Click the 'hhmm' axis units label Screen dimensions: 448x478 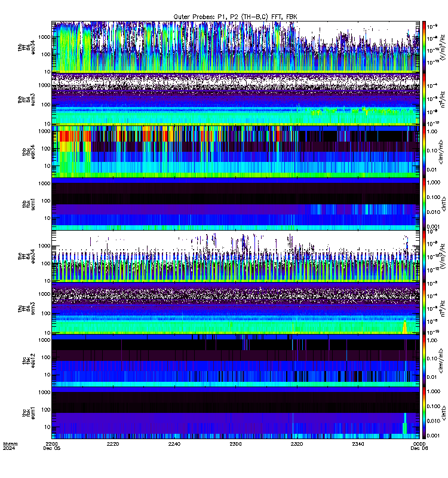(10, 444)
